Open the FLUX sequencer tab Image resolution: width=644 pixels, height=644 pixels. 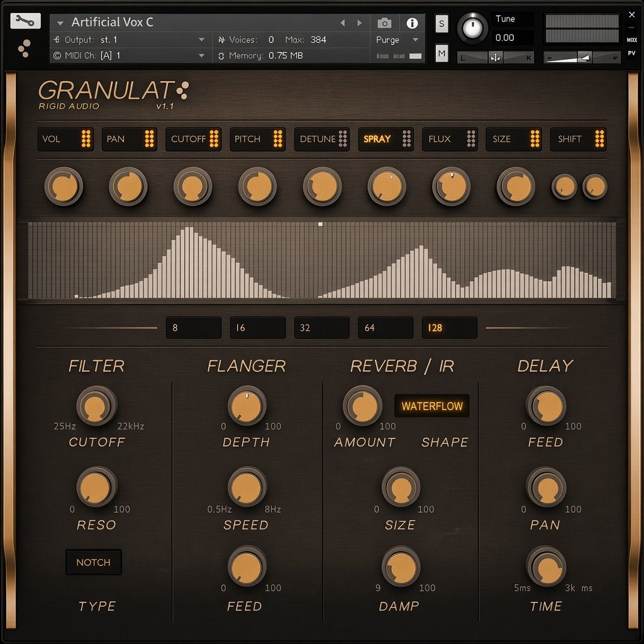450,139
